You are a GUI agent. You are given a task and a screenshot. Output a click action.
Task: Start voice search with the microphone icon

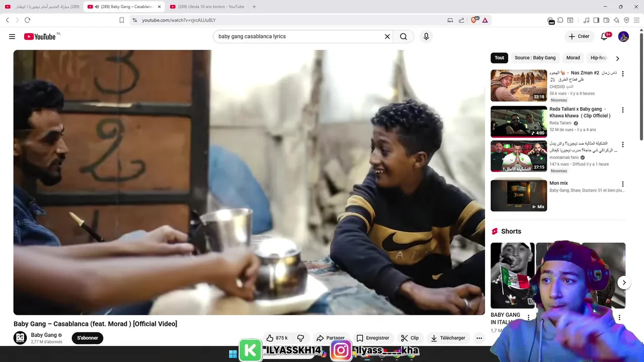[426, 36]
